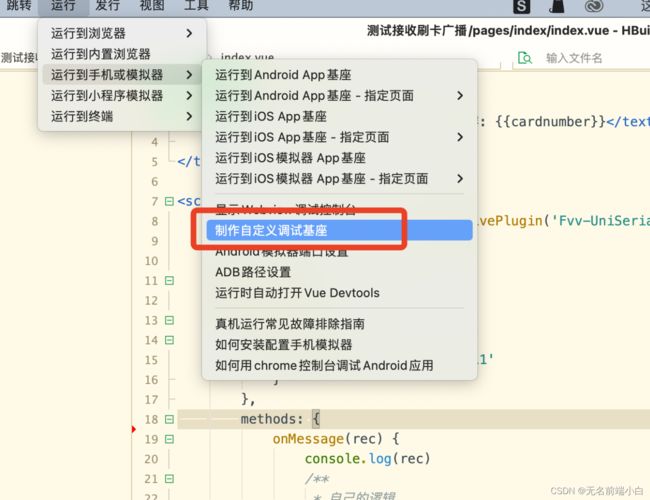This screenshot has width=650, height=500.
Task: Select 运行到手机或模拟器 menu entry
Action: tap(122, 75)
